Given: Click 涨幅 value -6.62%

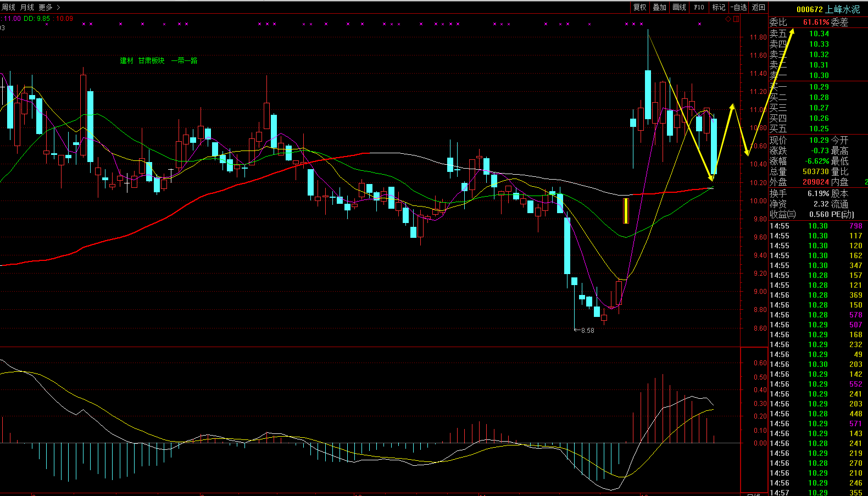Looking at the screenshot, I should click(x=817, y=161).
